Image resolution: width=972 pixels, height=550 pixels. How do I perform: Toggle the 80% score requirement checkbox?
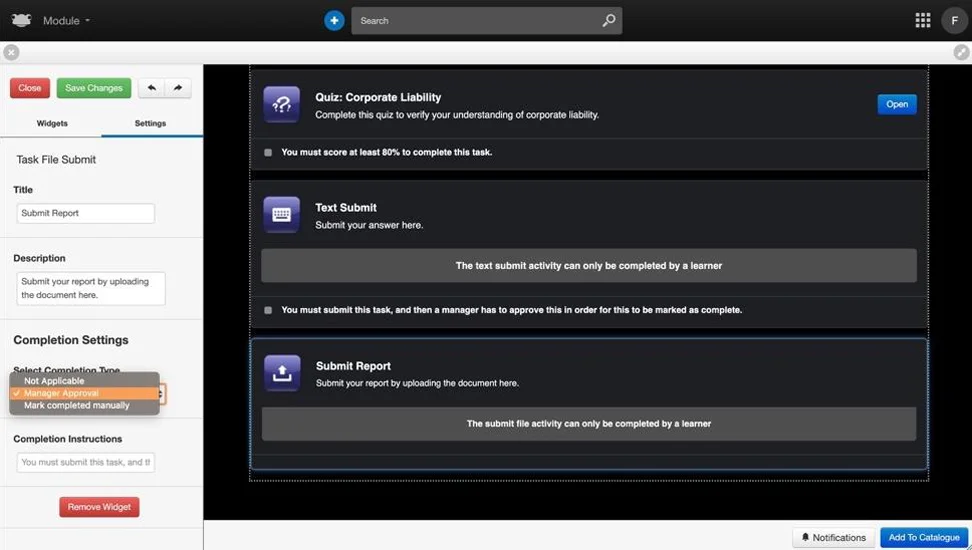(268, 153)
